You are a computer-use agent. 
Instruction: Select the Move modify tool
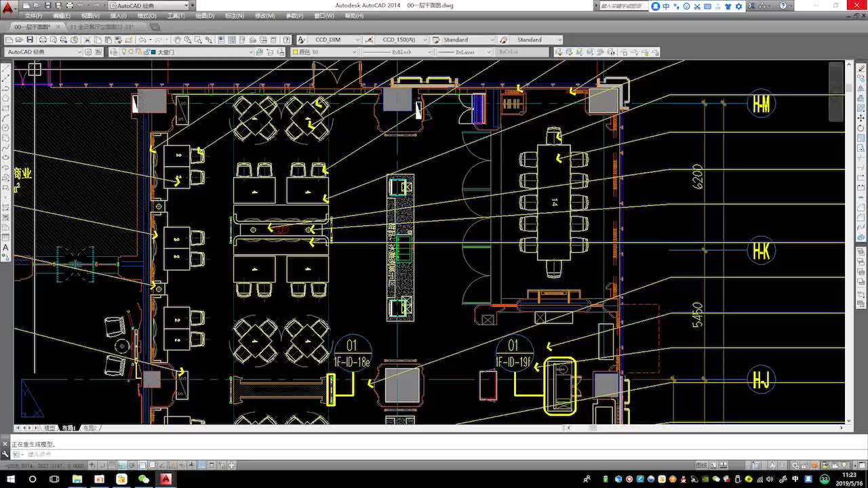coord(861,118)
